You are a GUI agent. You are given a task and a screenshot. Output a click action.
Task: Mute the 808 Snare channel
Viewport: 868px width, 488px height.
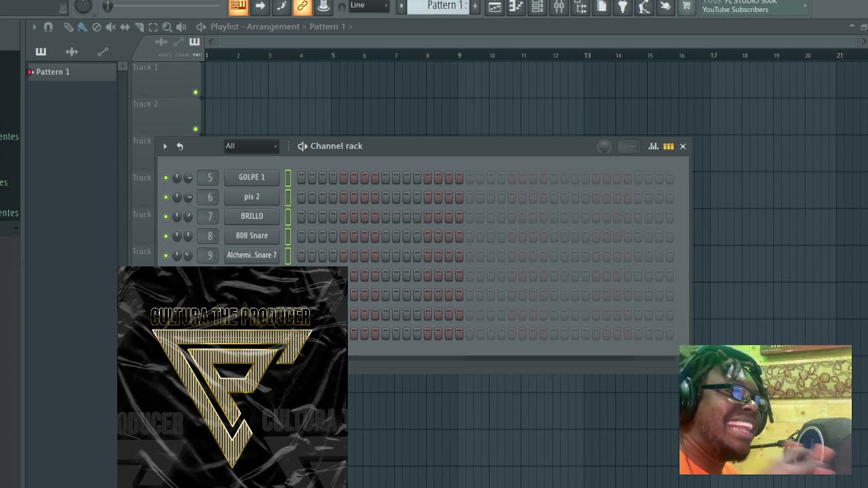coord(165,236)
